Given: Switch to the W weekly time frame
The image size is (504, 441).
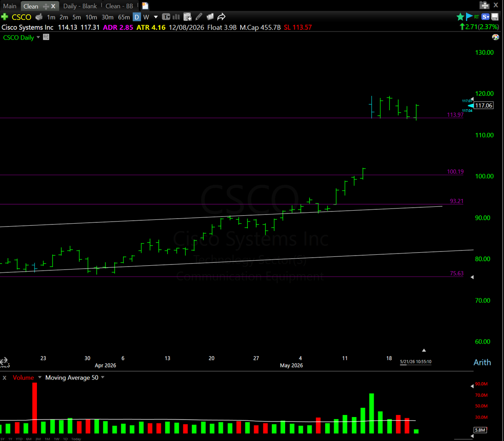Looking at the screenshot, I should coord(146,17).
